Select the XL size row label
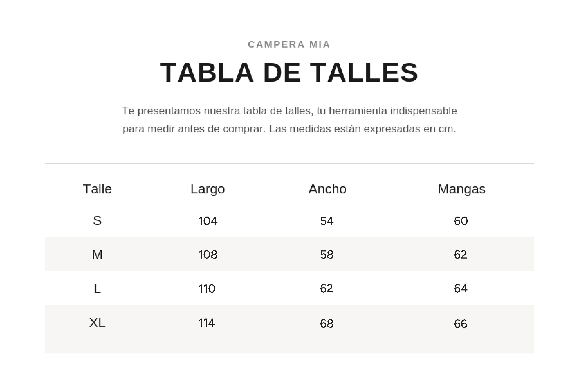 click(x=97, y=323)
